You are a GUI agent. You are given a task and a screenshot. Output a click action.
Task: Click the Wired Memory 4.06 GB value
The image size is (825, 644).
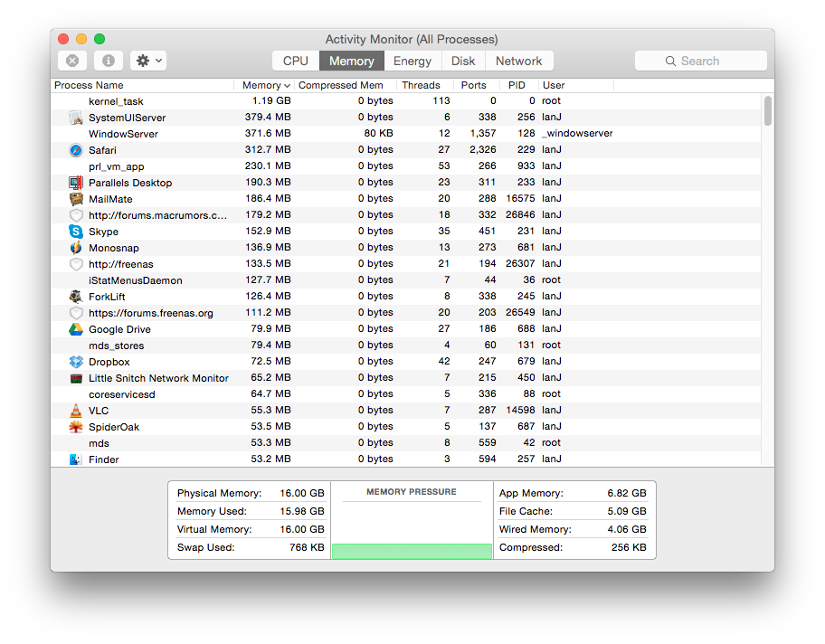click(627, 529)
